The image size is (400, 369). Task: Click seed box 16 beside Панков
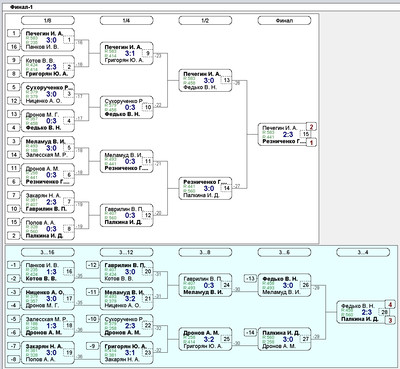(14, 47)
